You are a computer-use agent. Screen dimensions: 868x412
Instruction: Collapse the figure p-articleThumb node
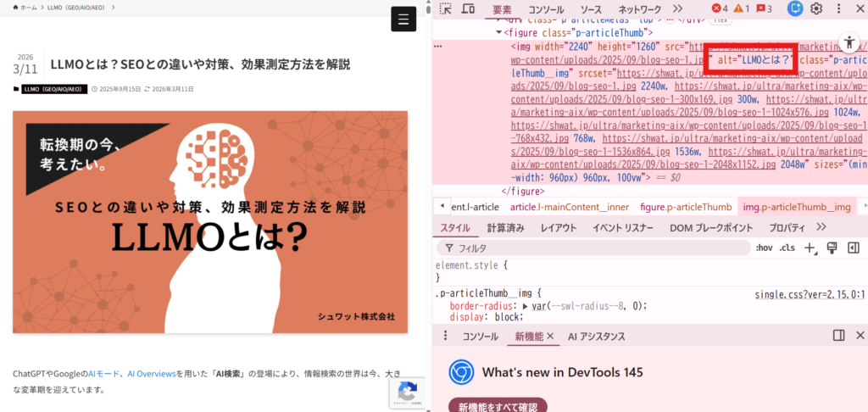click(499, 33)
